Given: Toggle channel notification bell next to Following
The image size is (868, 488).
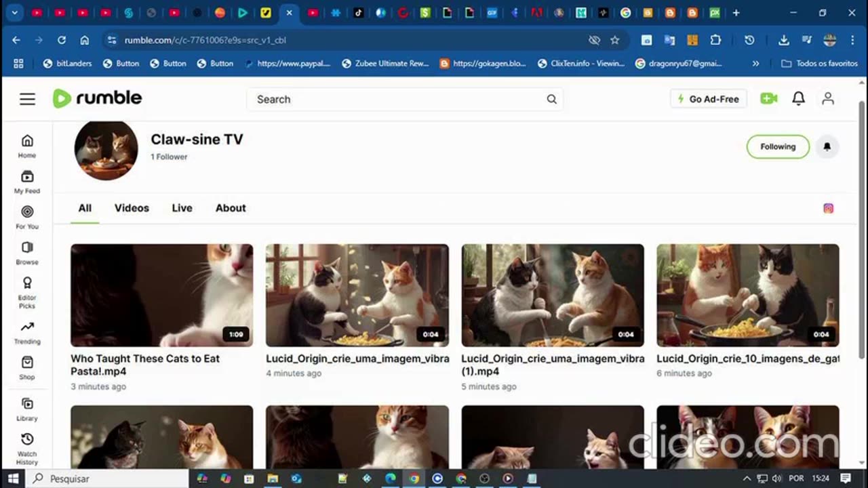Looking at the screenshot, I should click(x=827, y=146).
